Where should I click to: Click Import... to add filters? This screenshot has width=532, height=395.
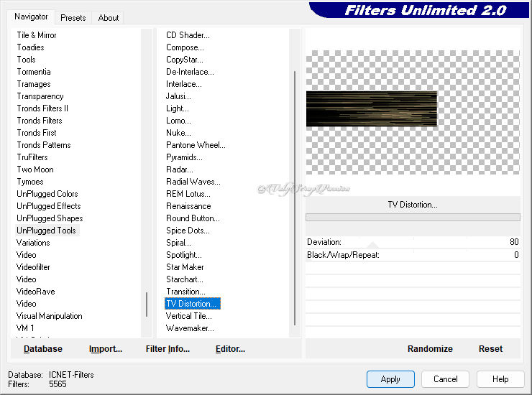tap(106, 349)
